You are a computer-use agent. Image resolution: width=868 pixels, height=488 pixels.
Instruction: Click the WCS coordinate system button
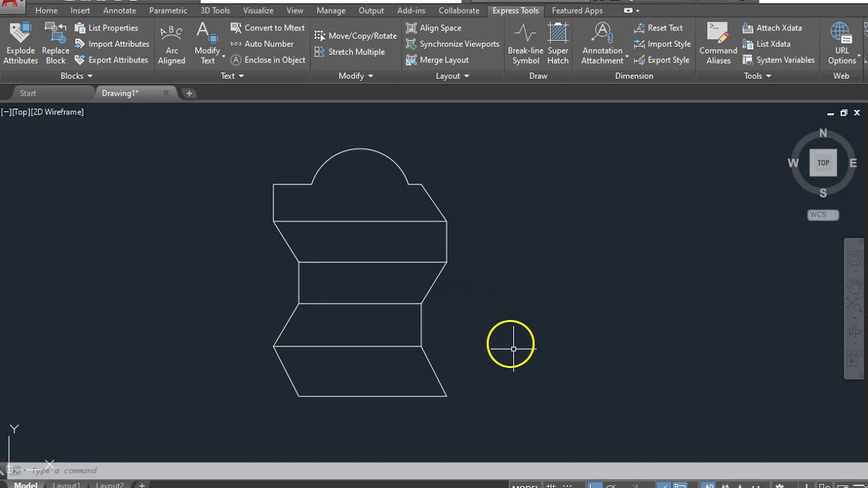823,215
